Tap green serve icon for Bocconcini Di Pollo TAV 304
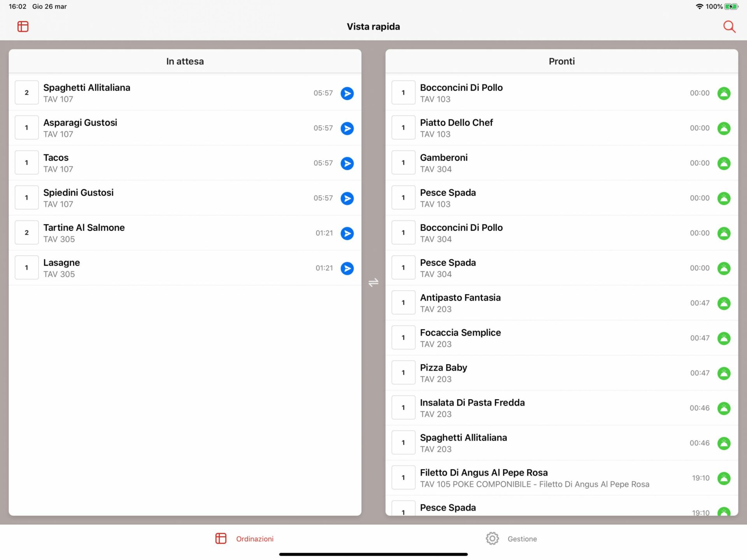Image resolution: width=747 pixels, height=560 pixels. tap(724, 233)
